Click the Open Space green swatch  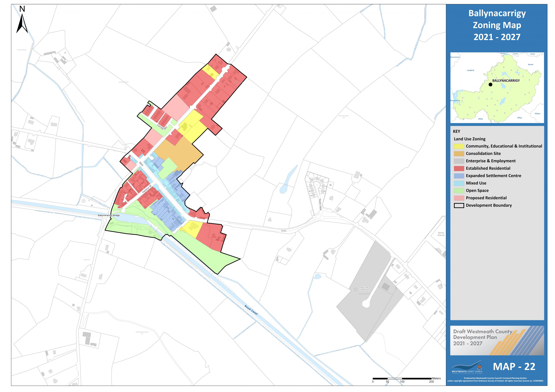[459, 190]
